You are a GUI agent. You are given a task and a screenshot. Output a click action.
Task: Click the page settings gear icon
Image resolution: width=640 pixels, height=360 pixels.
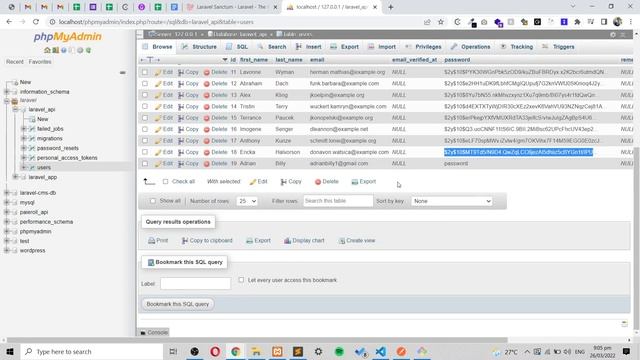(x=613, y=35)
